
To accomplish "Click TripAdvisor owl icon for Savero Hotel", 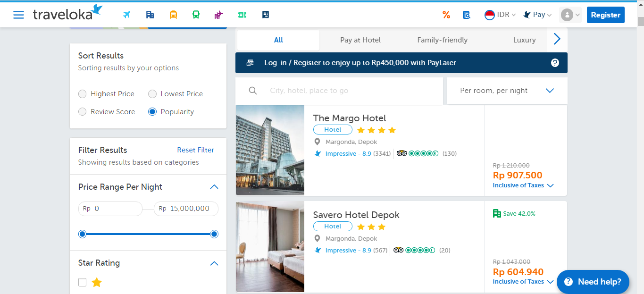I will [x=399, y=250].
